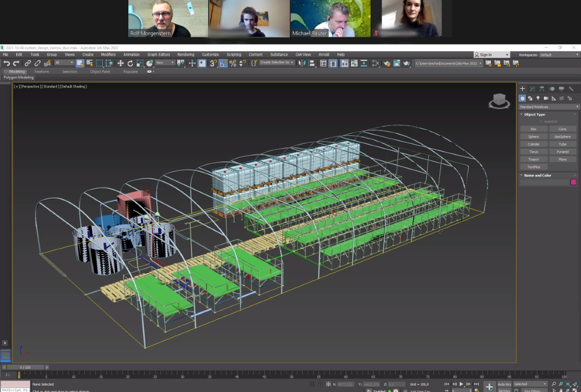Select the Rotate transform tool
Screen dimensions: 581x392
(130, 63)
